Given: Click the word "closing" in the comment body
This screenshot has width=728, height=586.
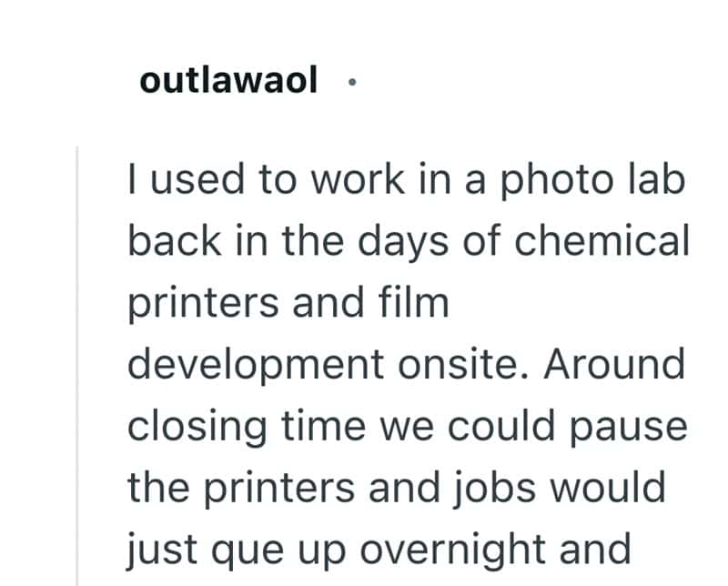Looking at the screenshot, I should pos(197,427).
